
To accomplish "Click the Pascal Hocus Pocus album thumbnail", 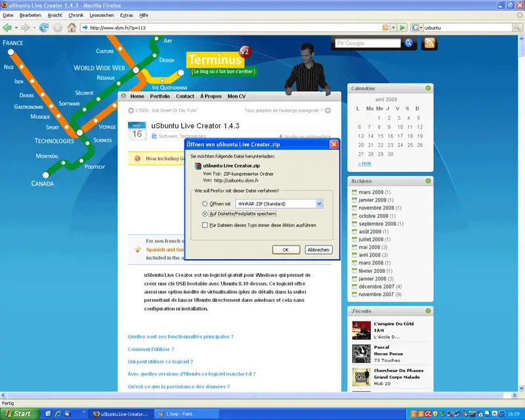I will coord(362,354).
